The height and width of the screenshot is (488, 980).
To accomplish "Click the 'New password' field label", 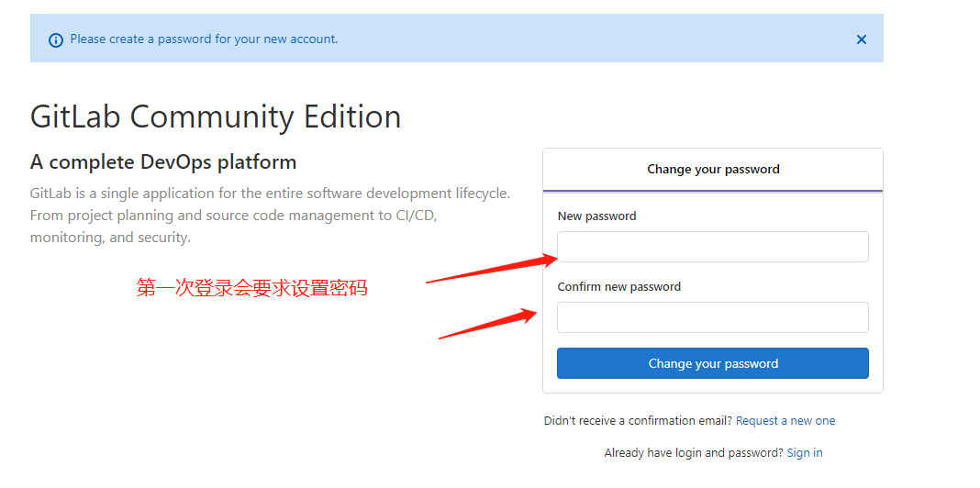I will (x=596, y=216).
